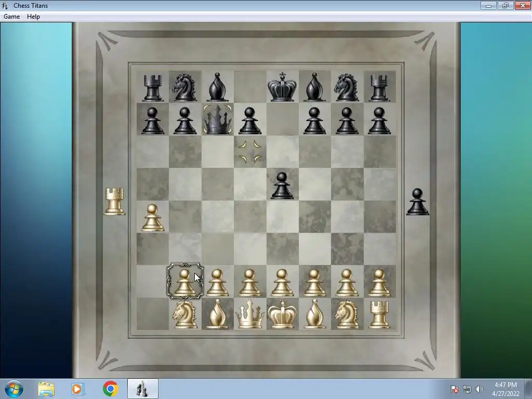Select the black pawn on h7
The height and width of the screenshot is (399, 532).
pos(379,121)
